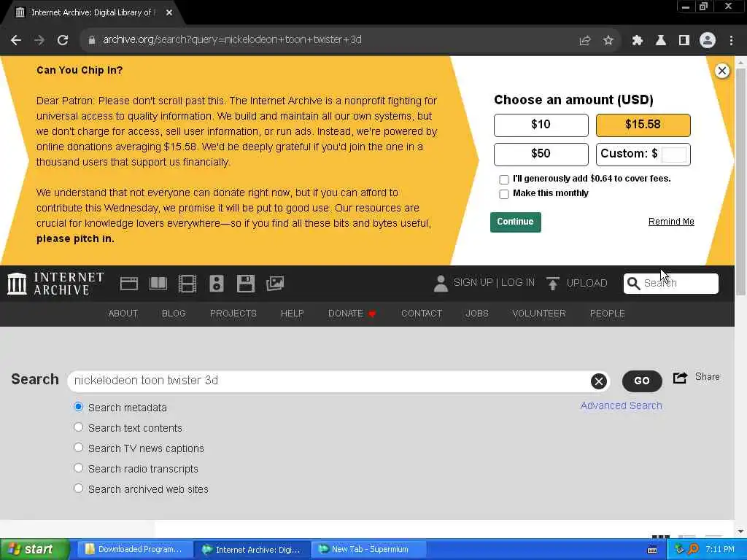This screenshot has width=747, height=560.
Task: Click the Remind Me link
Action: coord(671,222)
